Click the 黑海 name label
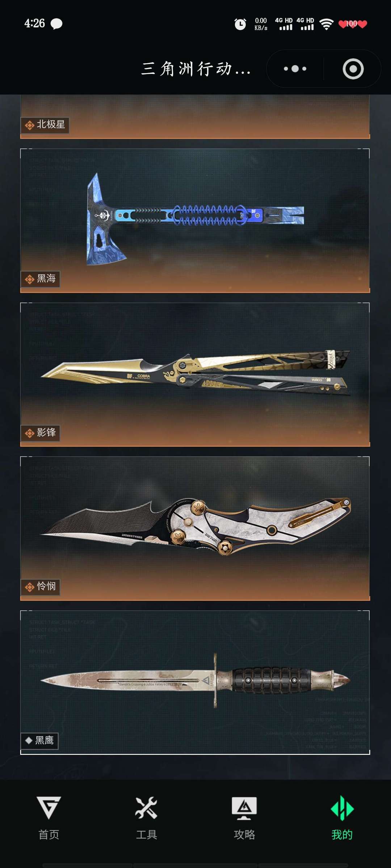Image resolution: width=391 pixels, height=868 pixels. (46, 278)
